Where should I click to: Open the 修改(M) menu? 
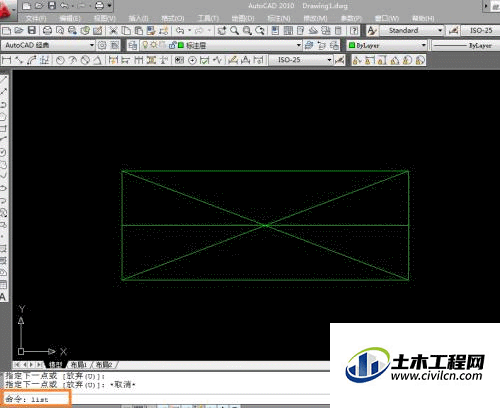click(x=315, y=18)
